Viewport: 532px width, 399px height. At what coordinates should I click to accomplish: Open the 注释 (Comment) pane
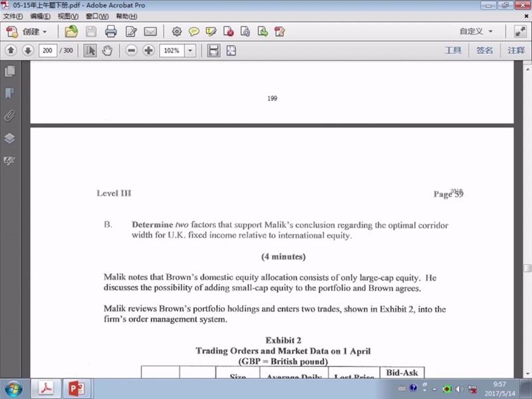[x=516, y=51]
